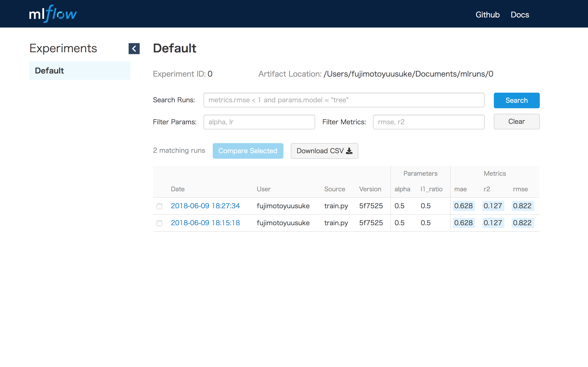This screenshot has height=367, width=588.
Task: Click the download icon on Download CSV button
Action: (x=350, y=151)
